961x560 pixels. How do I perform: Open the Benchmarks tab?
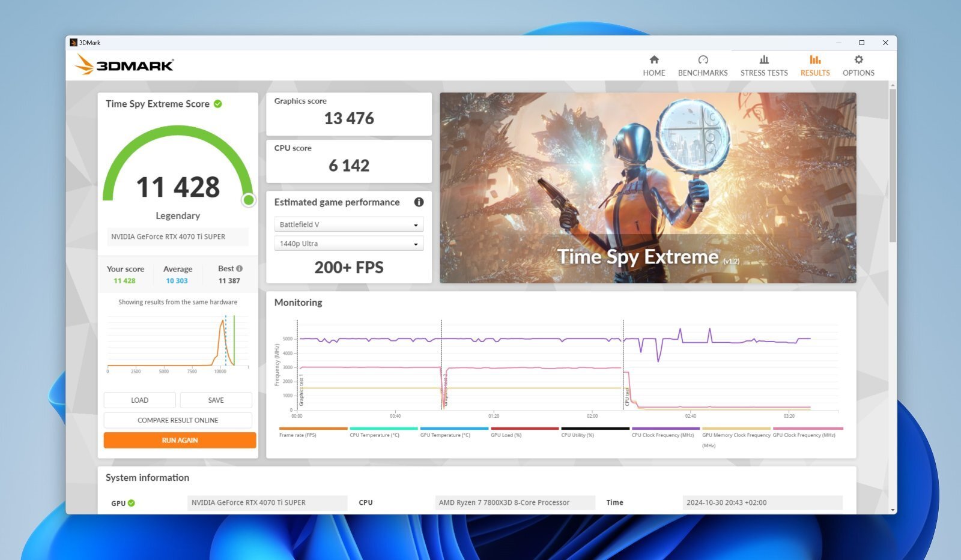[x=703, y=65]
